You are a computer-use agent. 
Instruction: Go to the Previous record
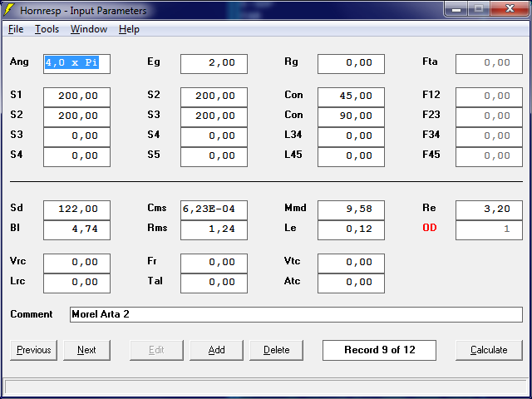(33, 350)
